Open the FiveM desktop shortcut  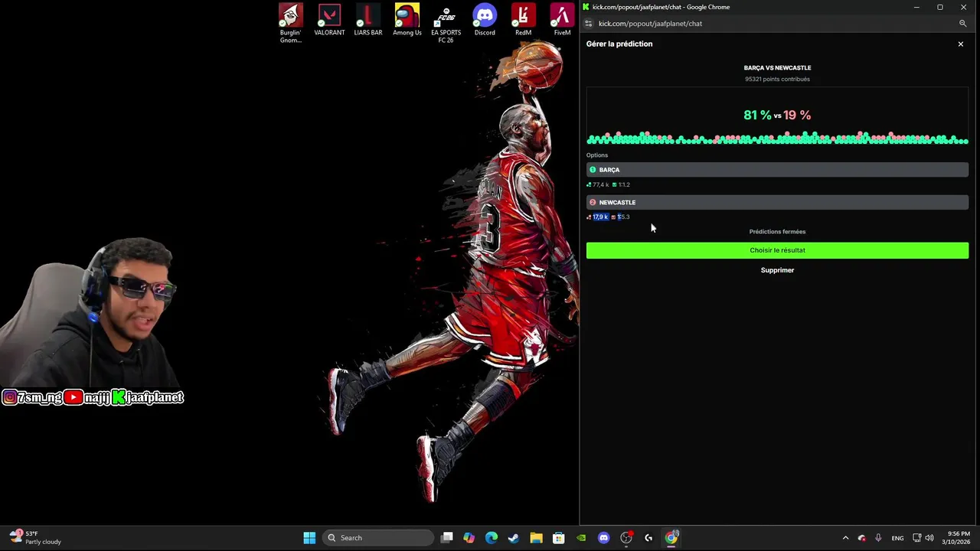click(562, 20)
